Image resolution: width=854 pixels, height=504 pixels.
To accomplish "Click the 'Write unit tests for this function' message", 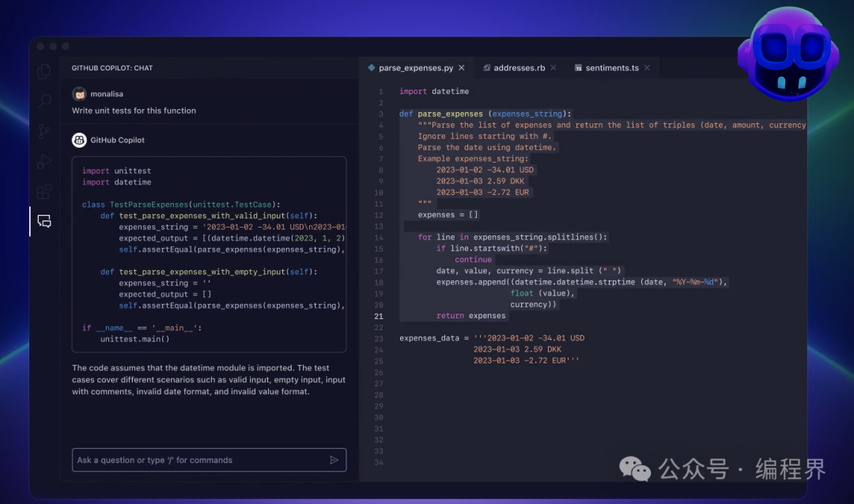I will pyautogui.click(x=134, y=111).
